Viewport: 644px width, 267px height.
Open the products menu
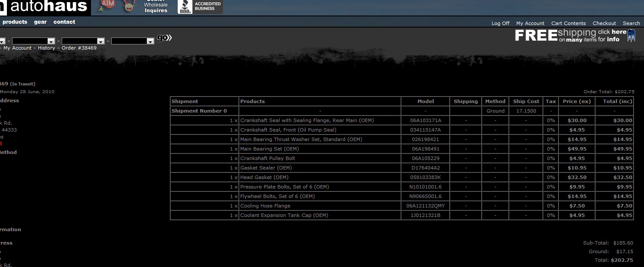(15, 22)
